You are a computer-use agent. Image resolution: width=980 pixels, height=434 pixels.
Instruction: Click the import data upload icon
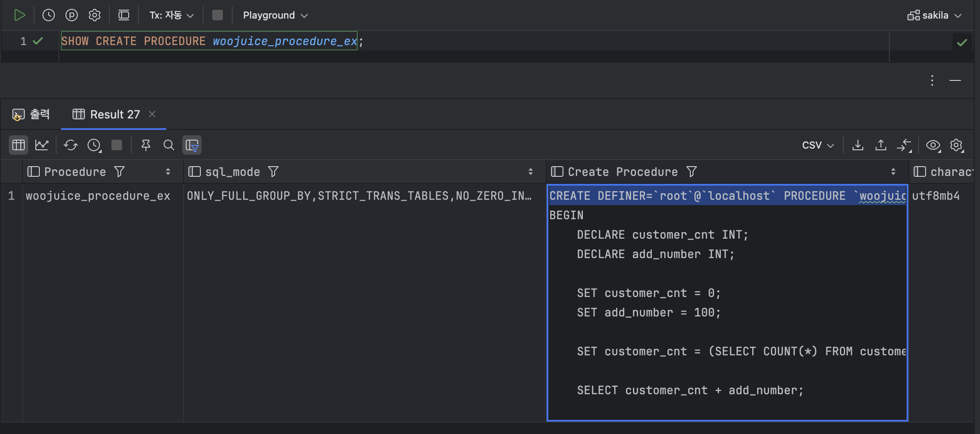tap(881, 145)
